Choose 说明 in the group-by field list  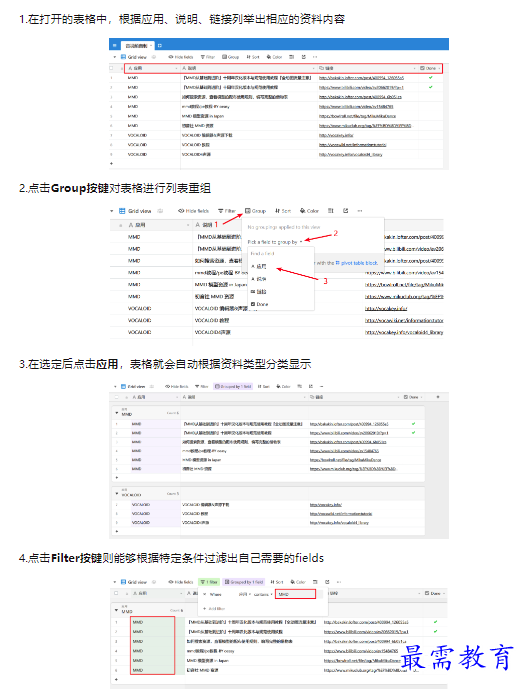(259, 279)
